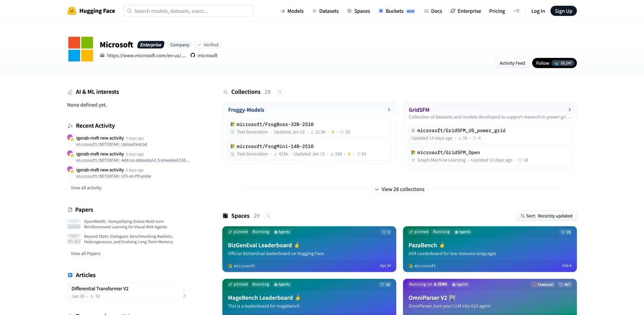Click the Articles section icon
The image size is (644, 315).
tap(70, 275)
